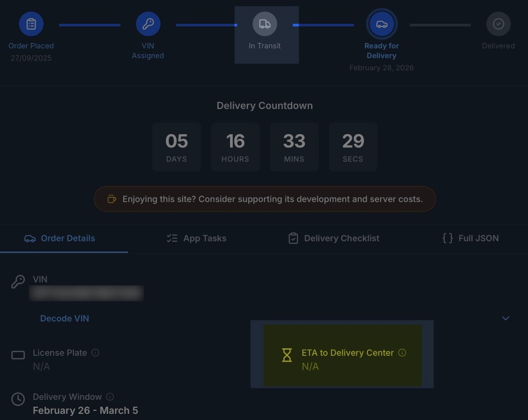Click the Ready for Delivery car icon

coord(381,24)
